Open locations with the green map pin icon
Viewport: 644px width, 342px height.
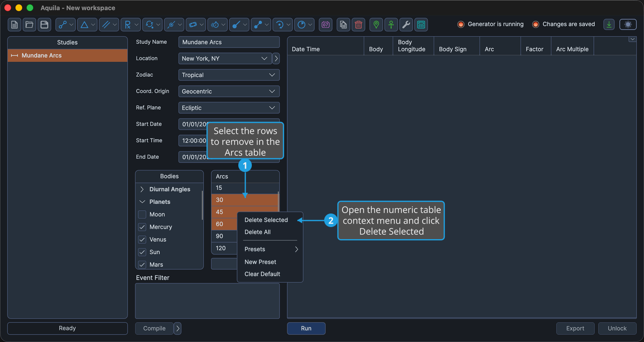click(376, 25)
